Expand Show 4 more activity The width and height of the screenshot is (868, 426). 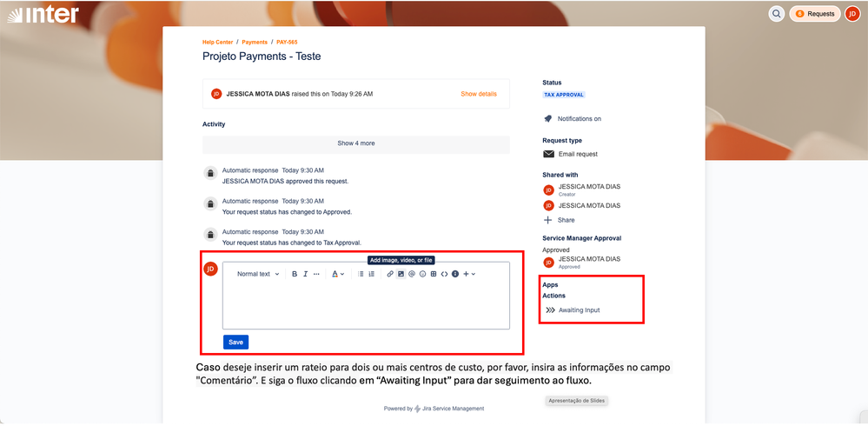click(356, 143)
